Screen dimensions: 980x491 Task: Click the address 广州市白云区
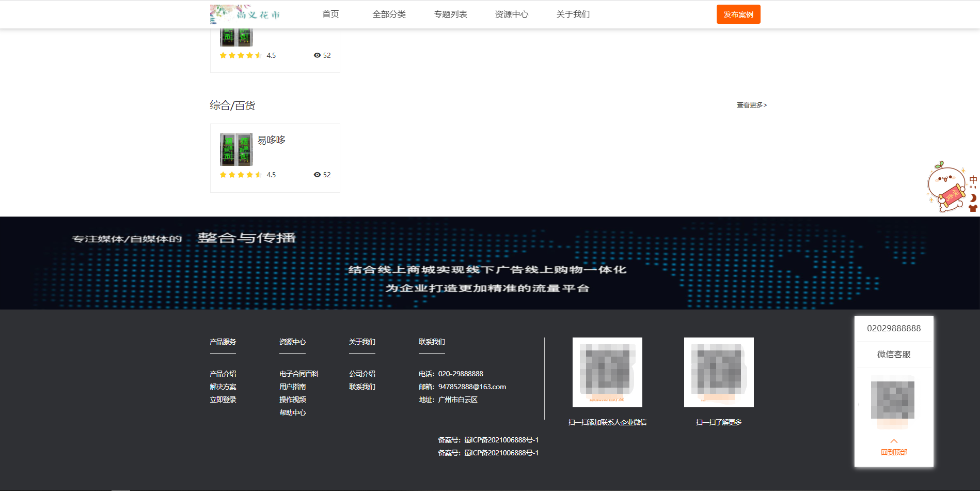click(458, 400)
